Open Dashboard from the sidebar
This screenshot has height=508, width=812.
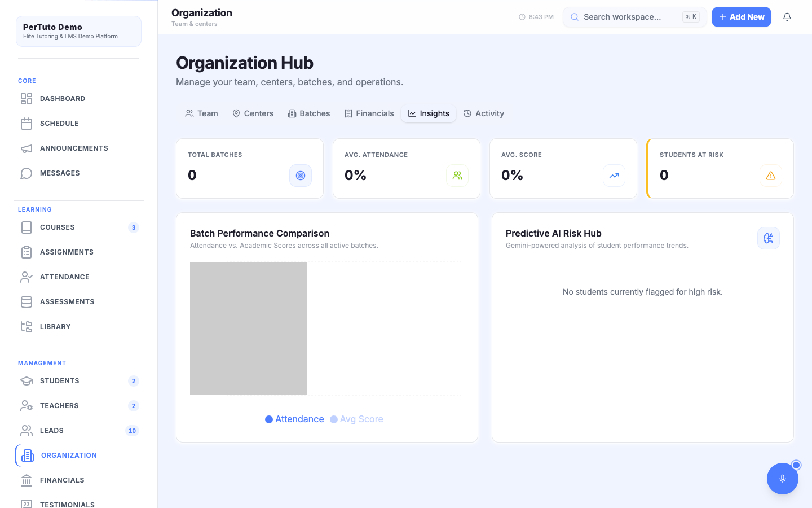(78, 99)
